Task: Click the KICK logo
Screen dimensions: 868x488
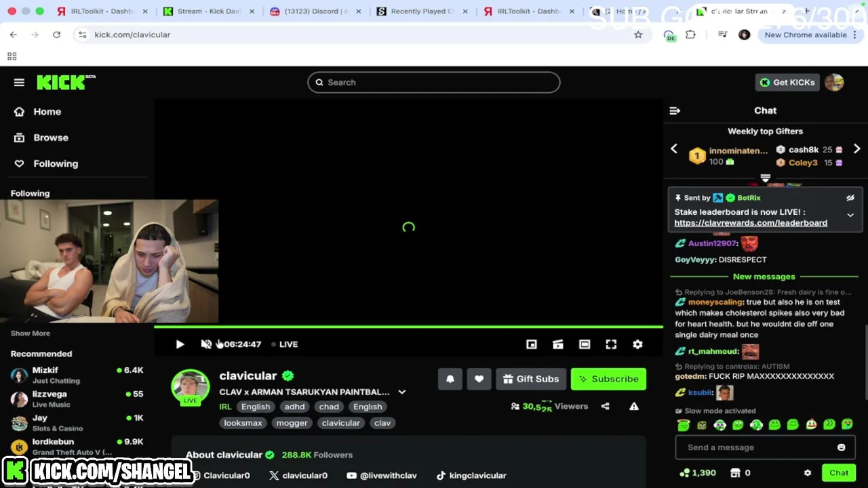Action: pyautogui.click(x=66, y=82)
